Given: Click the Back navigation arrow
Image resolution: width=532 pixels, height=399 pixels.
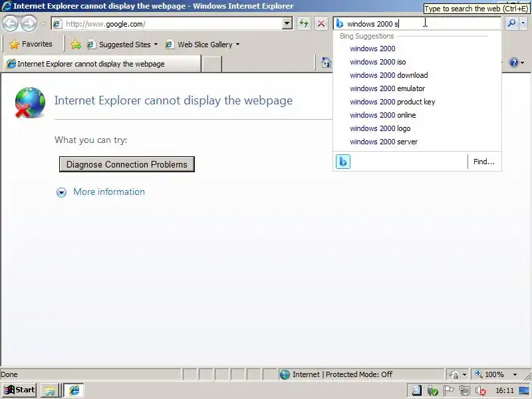Looking at the screenshot, I should tap(10, 24).
